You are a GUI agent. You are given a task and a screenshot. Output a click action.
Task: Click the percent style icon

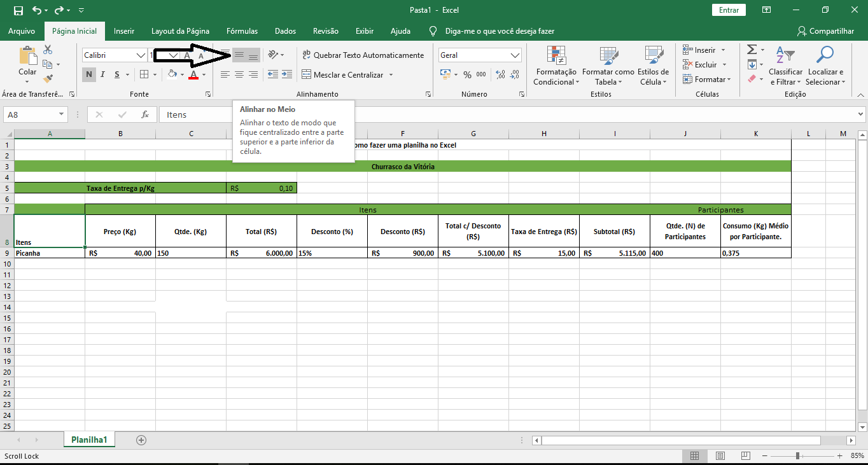click(467, 75)
